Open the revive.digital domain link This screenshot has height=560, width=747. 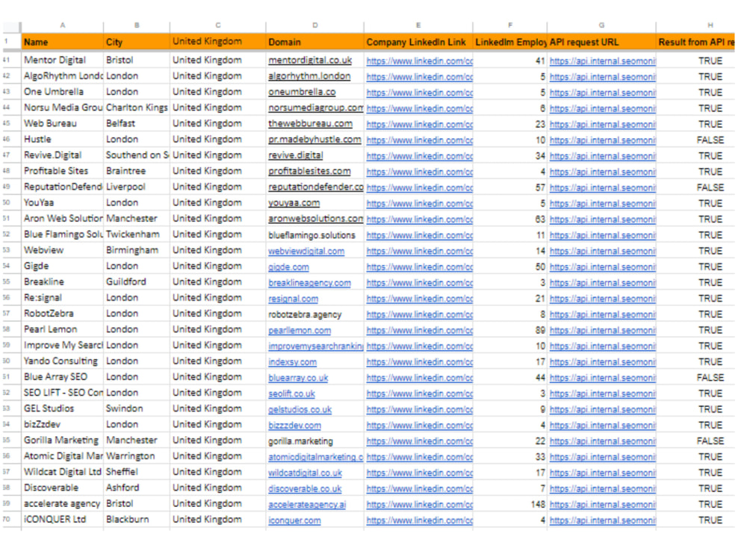(295, 155)
